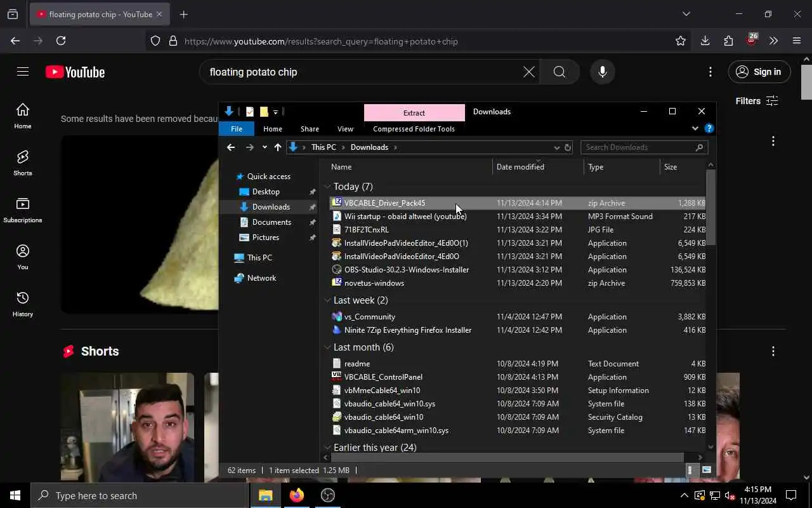Click the Windows Start button
Image resolution: width=812 pixels, height=508 pixels.
[x=15, y=495]
